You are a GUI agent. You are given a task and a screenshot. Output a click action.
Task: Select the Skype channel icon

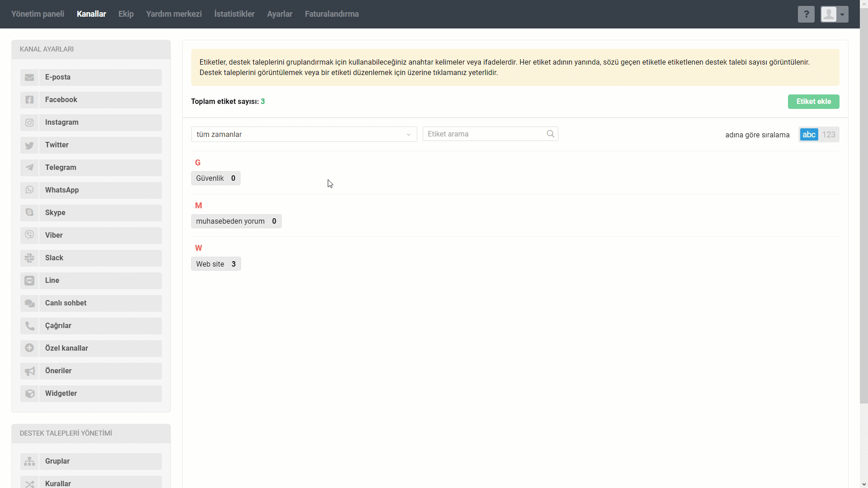click(29, 213)
